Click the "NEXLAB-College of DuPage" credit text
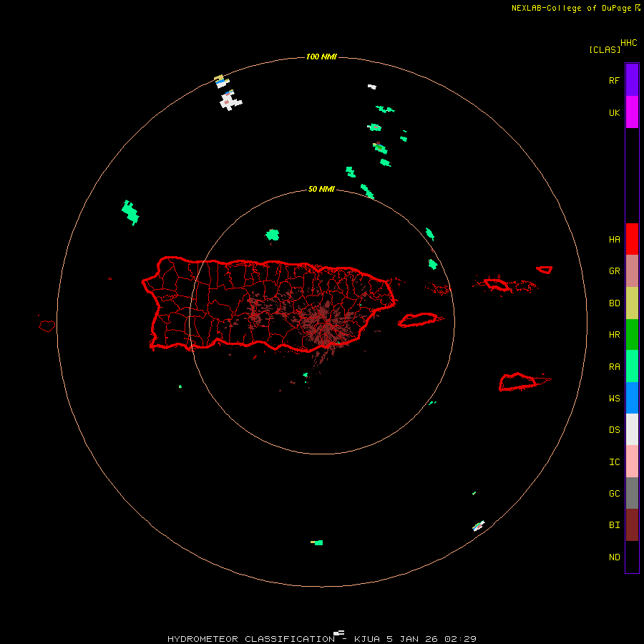Viewport: 644px width, 644px height. click(571, 8)
